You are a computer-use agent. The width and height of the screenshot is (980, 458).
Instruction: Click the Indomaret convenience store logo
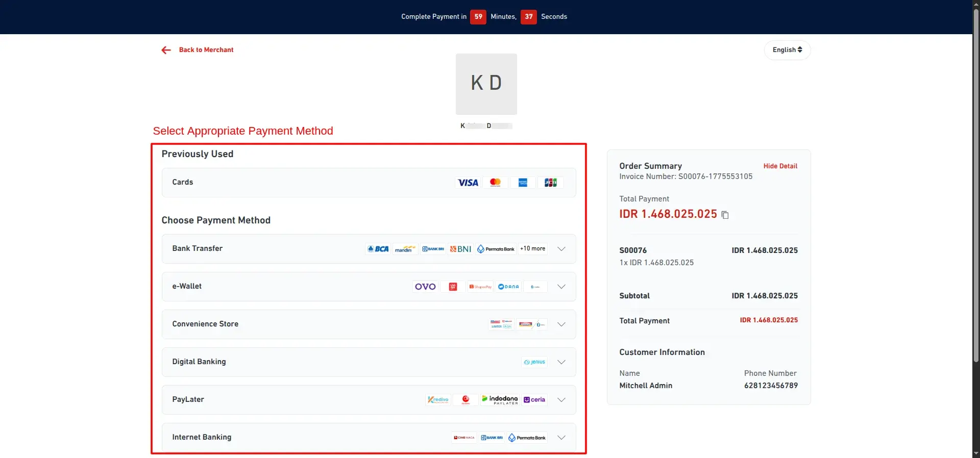[x=526, y=324]
